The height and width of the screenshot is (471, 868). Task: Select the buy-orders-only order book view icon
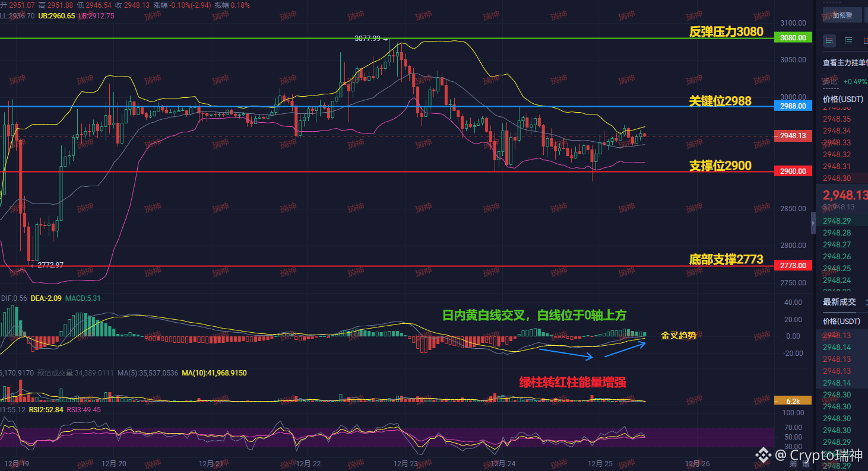(848, 40)
